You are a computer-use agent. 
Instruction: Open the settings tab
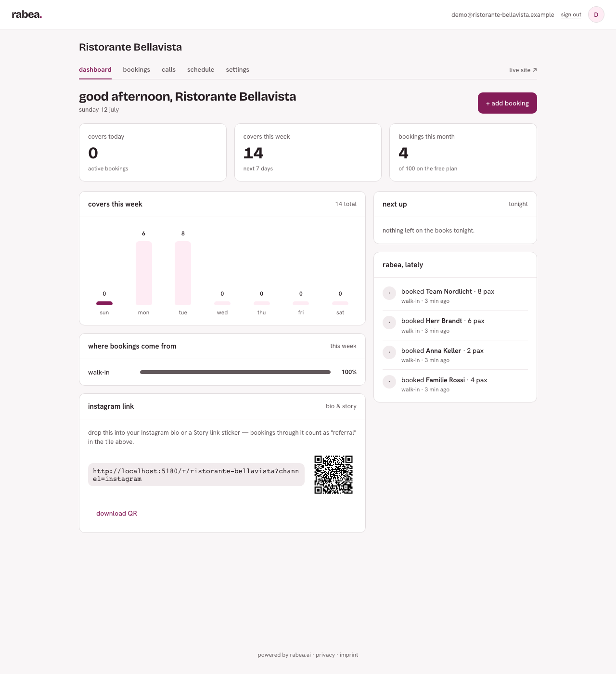[238, 70]
